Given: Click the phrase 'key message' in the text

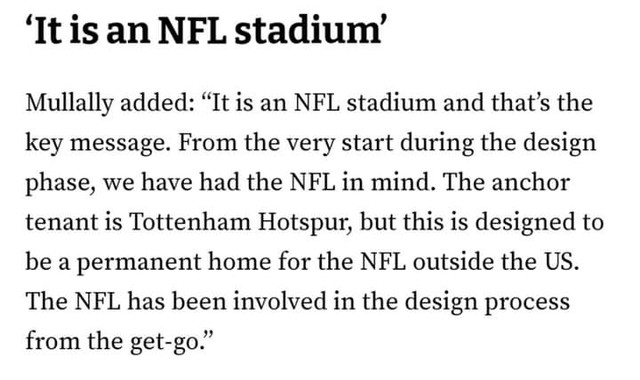Looking at the screenshot, I should pos(98,144).
